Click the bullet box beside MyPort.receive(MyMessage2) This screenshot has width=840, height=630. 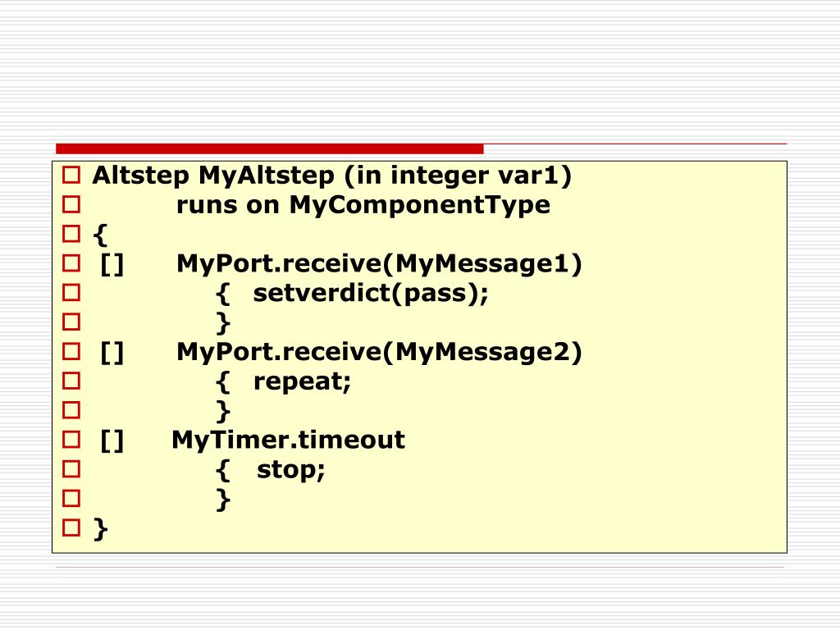pyautogui.click(x=71, y=352)
